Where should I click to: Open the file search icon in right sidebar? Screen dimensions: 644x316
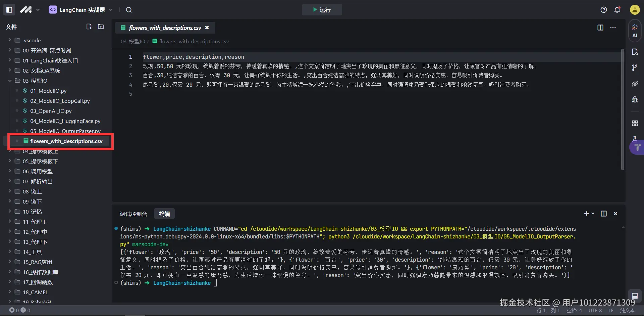tap(635, 52)
